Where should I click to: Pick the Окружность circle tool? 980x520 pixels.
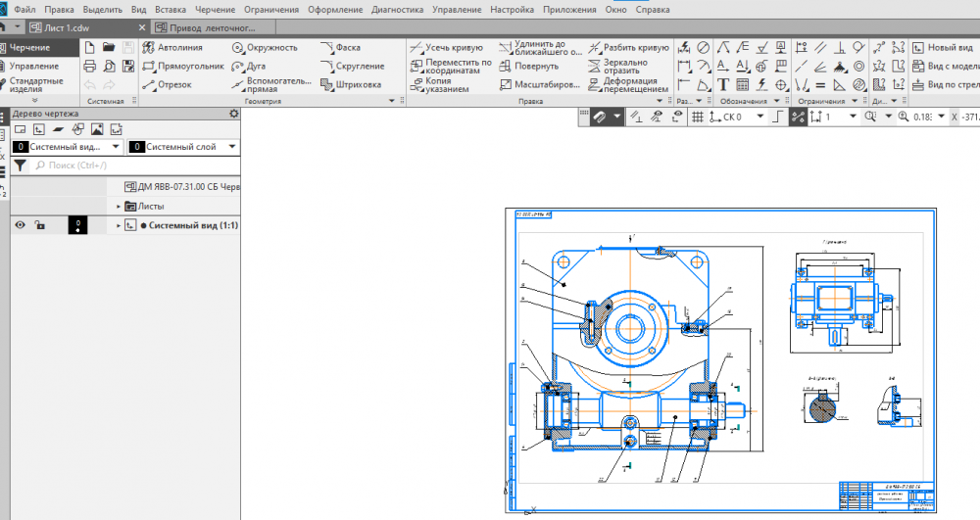pos(265,47)
